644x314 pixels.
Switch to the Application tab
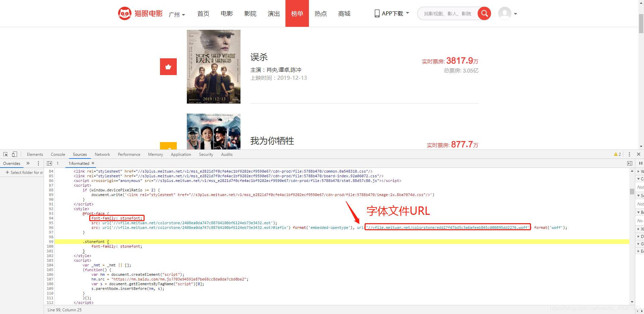click(x=181, y=154)
